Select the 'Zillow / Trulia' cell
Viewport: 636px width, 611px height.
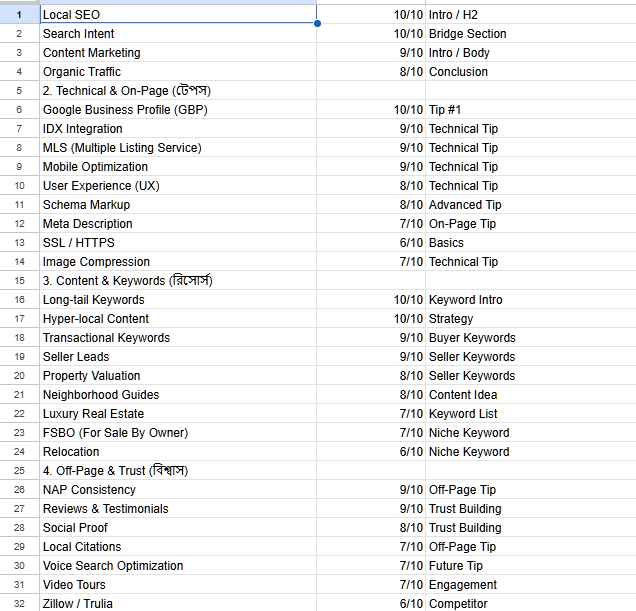pyautogui.click(x=178, y=603)
